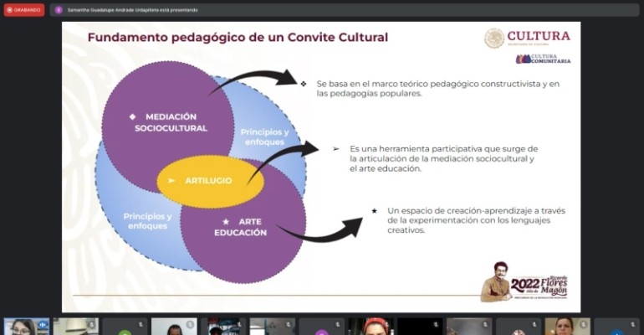644x335 pixels.
Task: Click the Cultura government logo on slide
Action: pyautogui.click(x=528, y=38)
